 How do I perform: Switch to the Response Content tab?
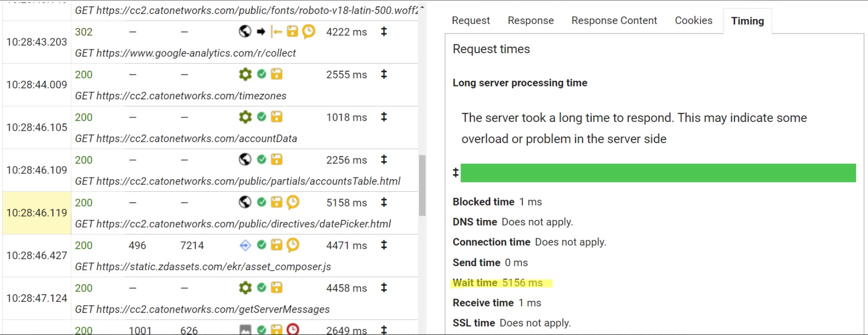(x=614, y=20)
